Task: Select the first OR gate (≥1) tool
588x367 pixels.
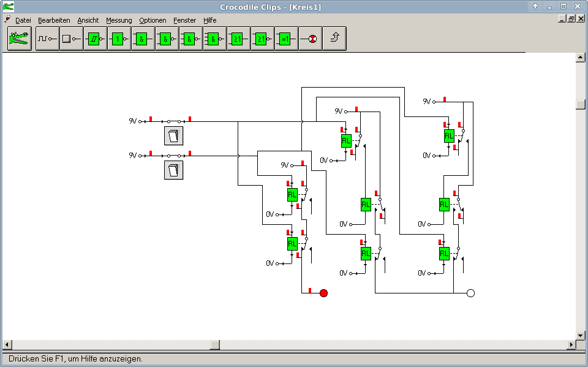Action: pos(238,39)
